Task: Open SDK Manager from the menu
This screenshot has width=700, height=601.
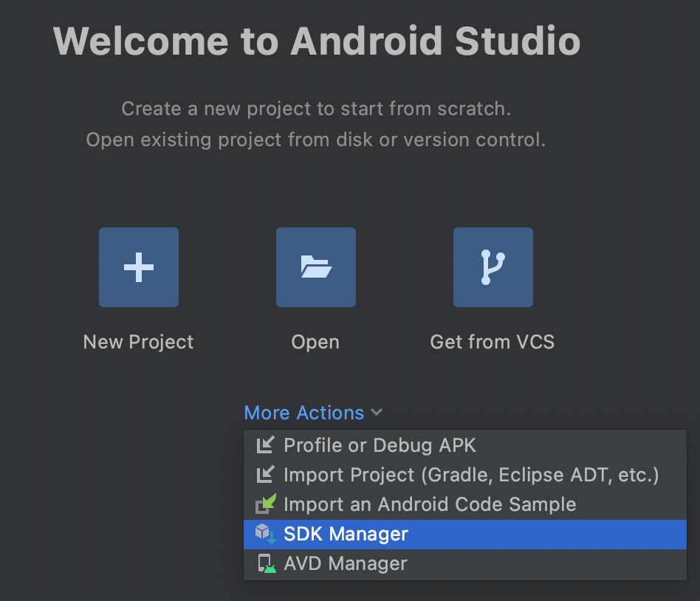Action: (464, 534)
